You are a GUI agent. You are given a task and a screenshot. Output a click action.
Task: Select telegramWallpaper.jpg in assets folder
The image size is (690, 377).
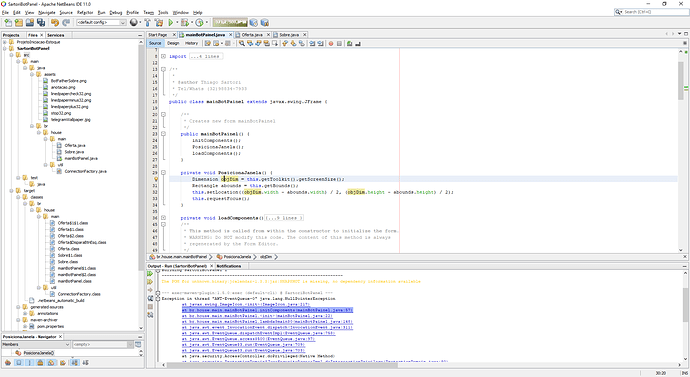click(70, 119)
